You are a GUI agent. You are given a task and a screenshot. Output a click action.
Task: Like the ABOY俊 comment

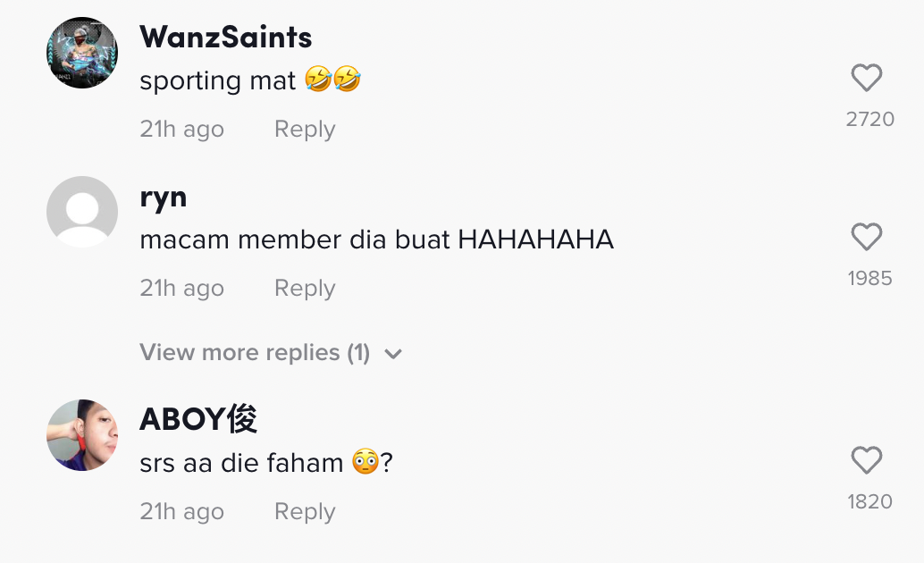click(867, 461)
